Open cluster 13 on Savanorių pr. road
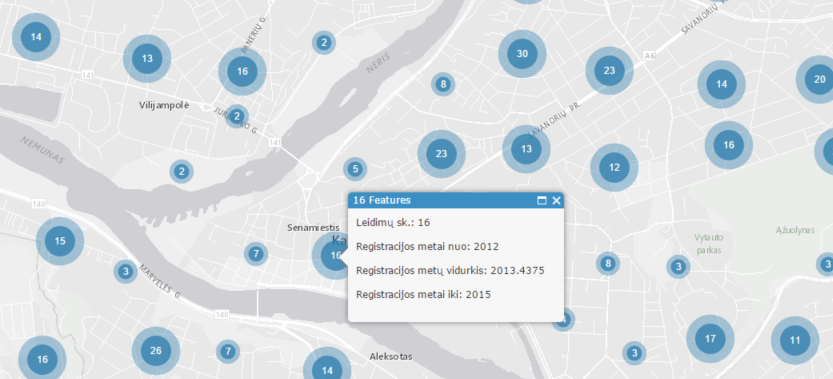Viewport: 833px width, 379px height. coord(526,149)
